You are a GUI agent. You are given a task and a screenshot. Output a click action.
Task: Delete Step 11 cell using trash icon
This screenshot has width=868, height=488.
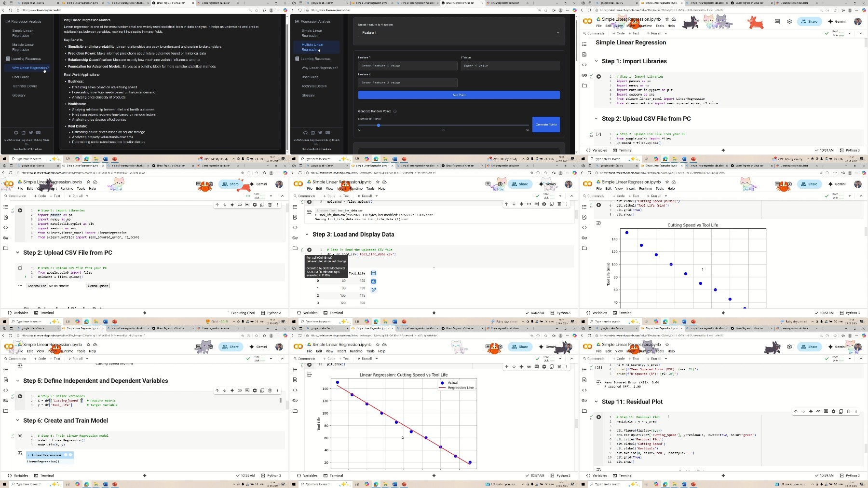coord(848,412)
